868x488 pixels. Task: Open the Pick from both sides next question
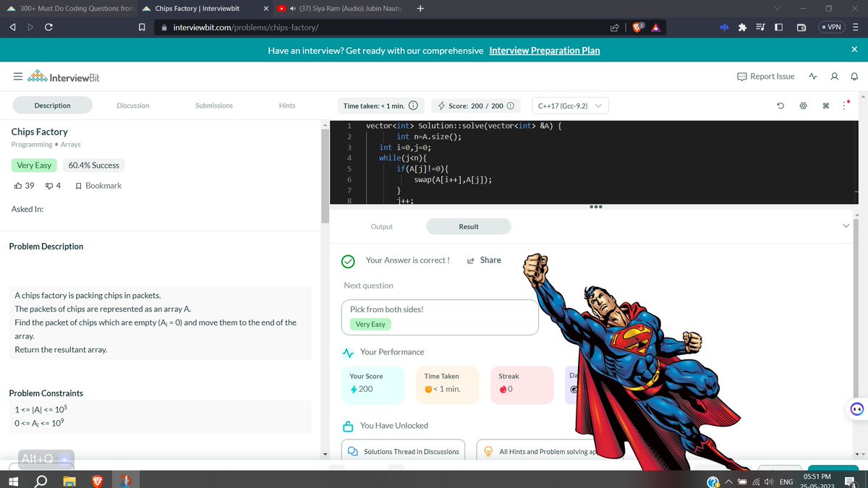(440, 317)
